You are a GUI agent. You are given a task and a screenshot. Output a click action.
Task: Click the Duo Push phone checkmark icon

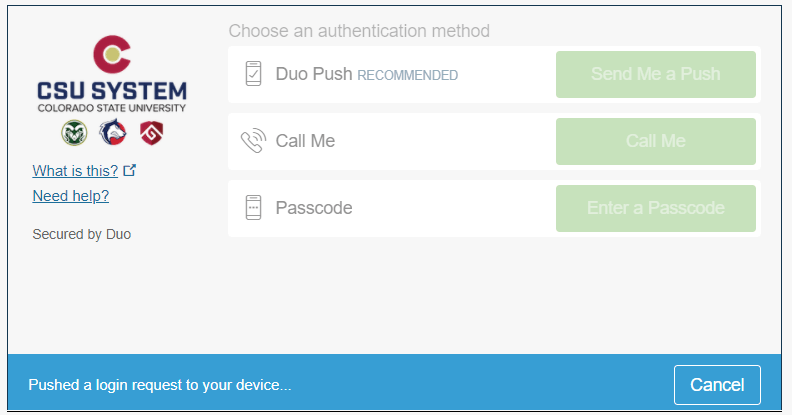point(254,74)
